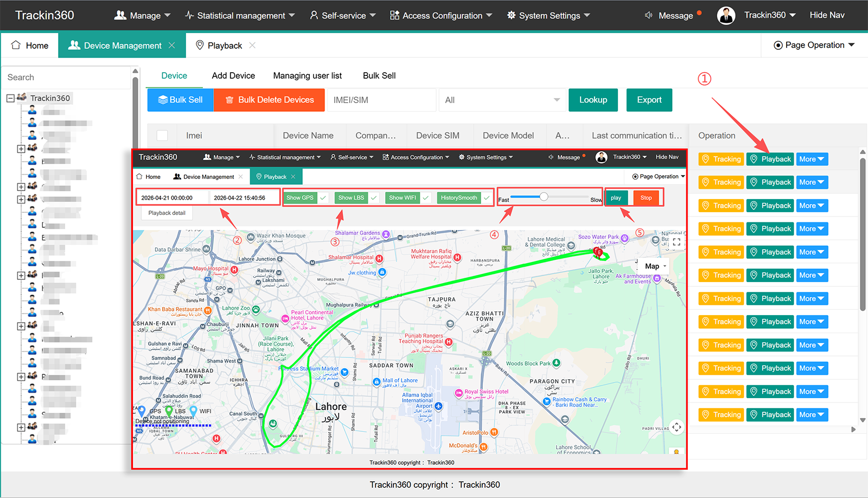This screenshot has width=868, height=498.
Task: Select Punjab Rangers Teaching Hospital marker
Action: 449,342
